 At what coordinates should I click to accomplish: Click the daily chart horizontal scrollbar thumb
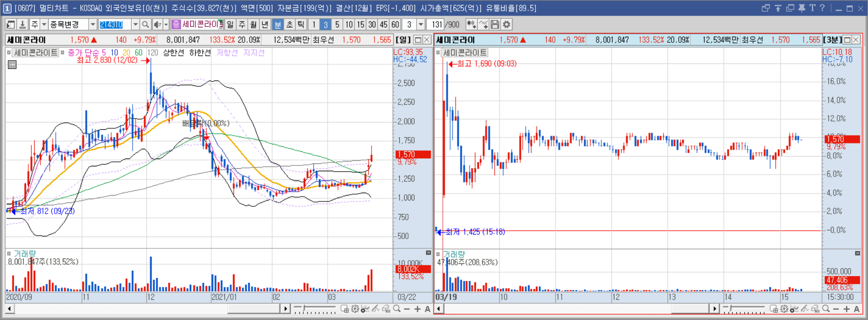(253, 309)
